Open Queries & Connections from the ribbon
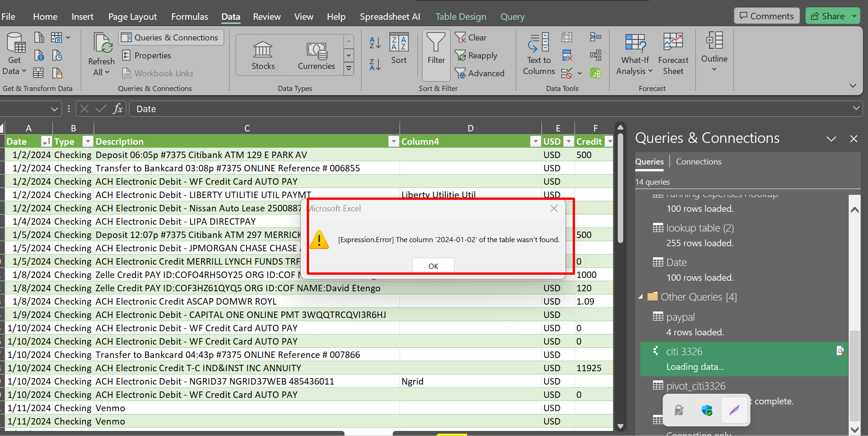 pyautogui.click(x=170, y=37)
